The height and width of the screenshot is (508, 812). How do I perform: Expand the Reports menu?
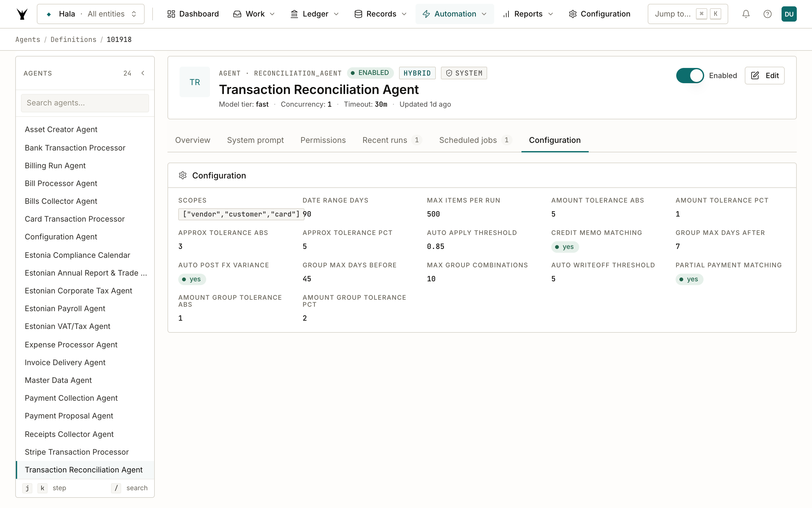(527, 14)
